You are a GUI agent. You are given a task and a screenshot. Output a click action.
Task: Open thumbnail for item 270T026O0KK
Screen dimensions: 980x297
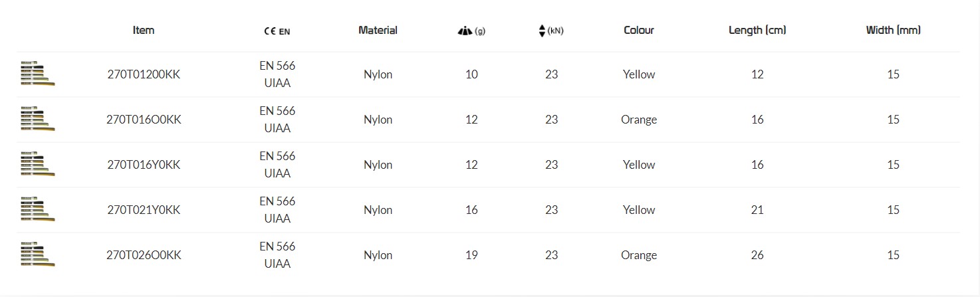coord(37,254)
